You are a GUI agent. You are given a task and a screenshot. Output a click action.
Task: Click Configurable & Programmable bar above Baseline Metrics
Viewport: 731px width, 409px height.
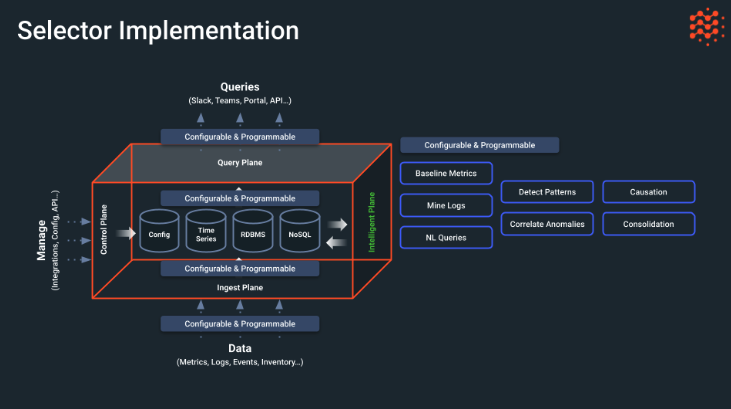coord(480,145)
